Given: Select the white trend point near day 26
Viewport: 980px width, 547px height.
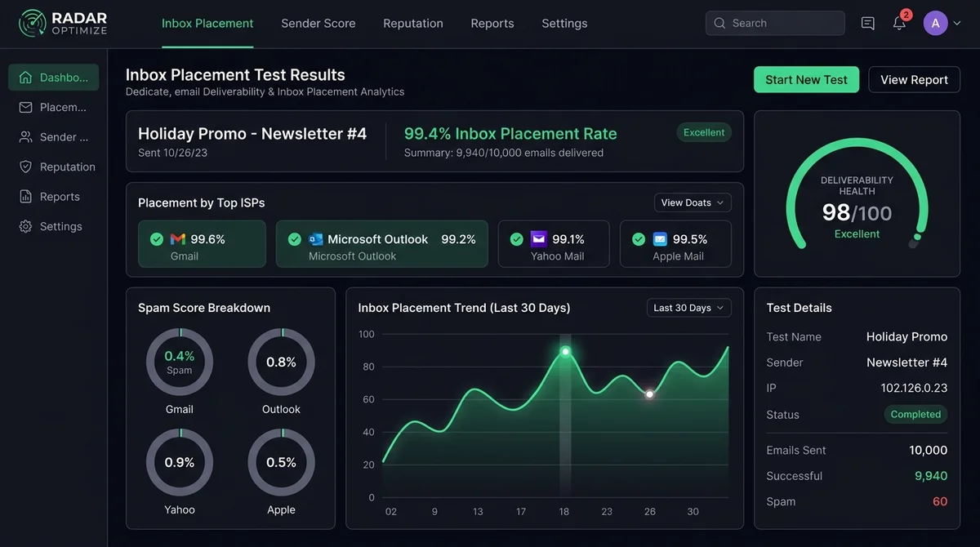Looking at the screenshot, I should [x=649, y=394].
